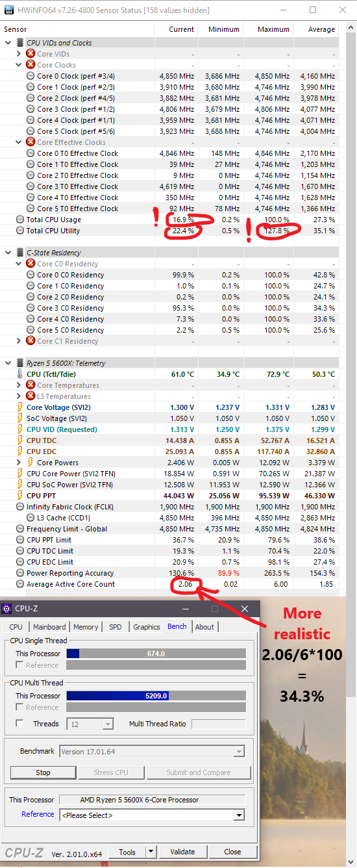Click the CPU PPT lightning bolt icon
357x868 pixels.
(x=19, y=496)
